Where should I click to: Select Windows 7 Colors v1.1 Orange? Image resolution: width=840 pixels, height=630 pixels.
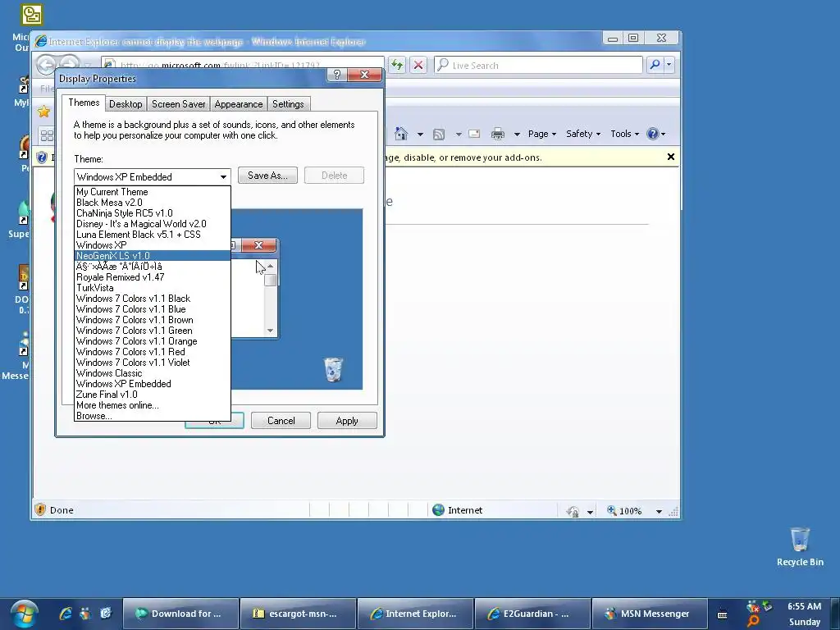coord(153,341)
